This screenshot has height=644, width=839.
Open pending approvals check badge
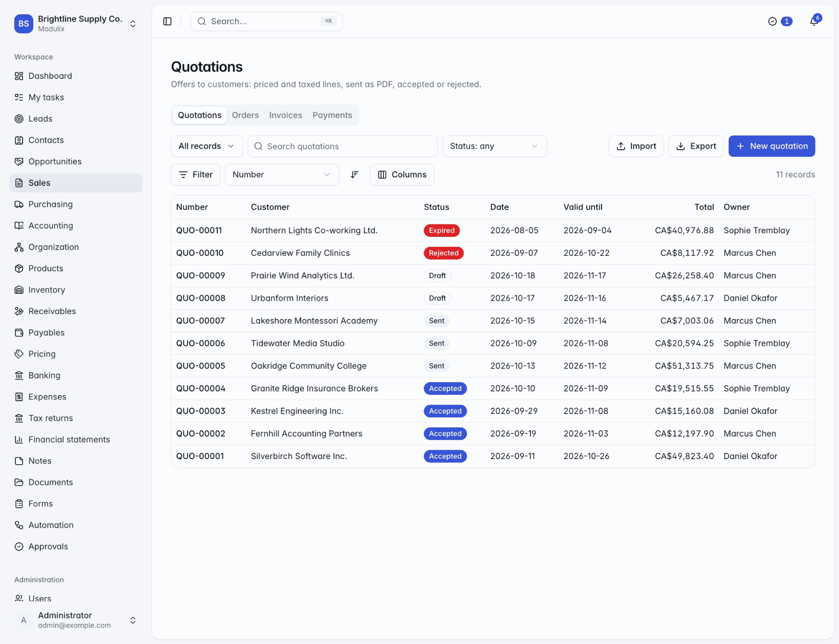tap(780, 22)
